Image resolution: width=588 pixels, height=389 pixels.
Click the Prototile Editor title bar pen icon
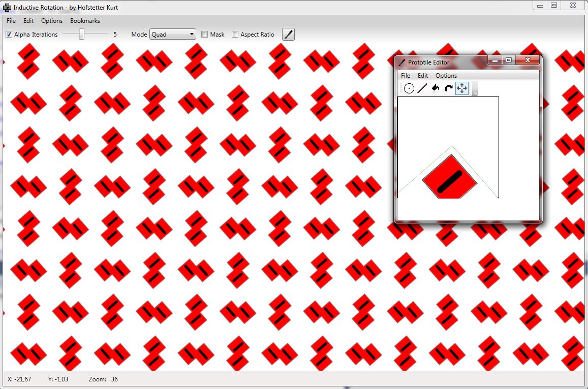(402, 62)
